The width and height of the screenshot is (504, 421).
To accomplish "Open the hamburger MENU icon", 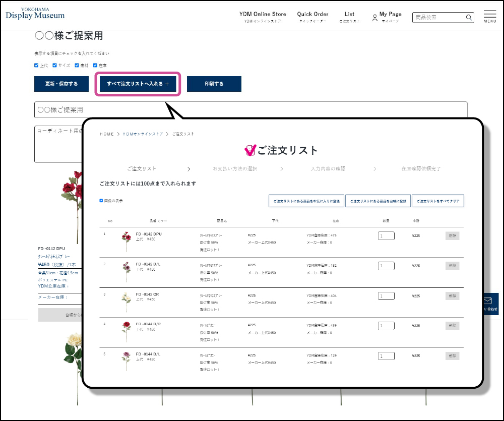I will coord(490,16).
